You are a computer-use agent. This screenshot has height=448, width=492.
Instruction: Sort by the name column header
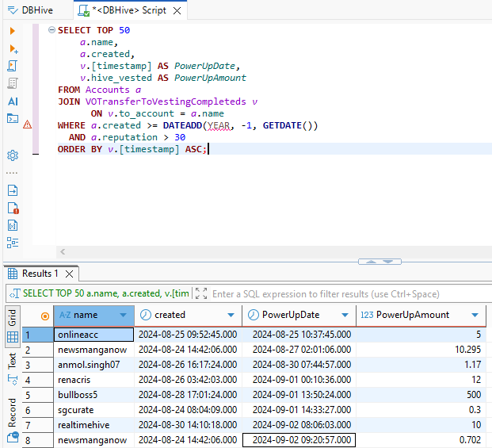point(86,315)
